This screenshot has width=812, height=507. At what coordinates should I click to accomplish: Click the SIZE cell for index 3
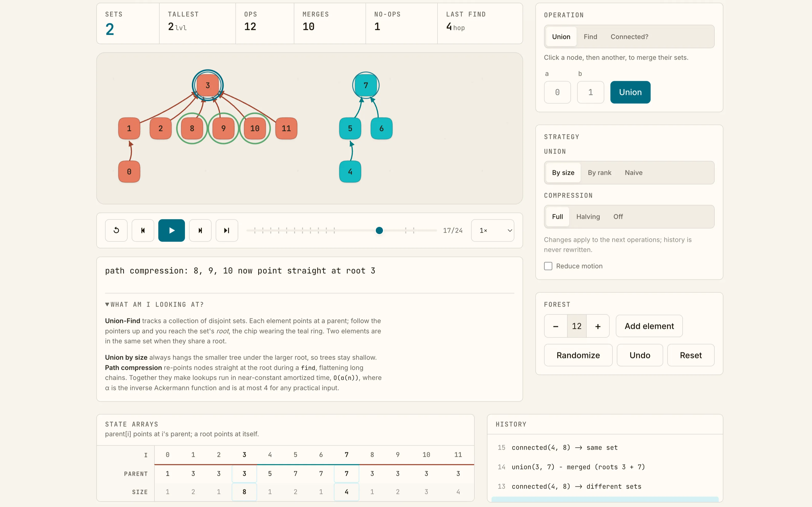pyautogui.click(x=244, y=492)
